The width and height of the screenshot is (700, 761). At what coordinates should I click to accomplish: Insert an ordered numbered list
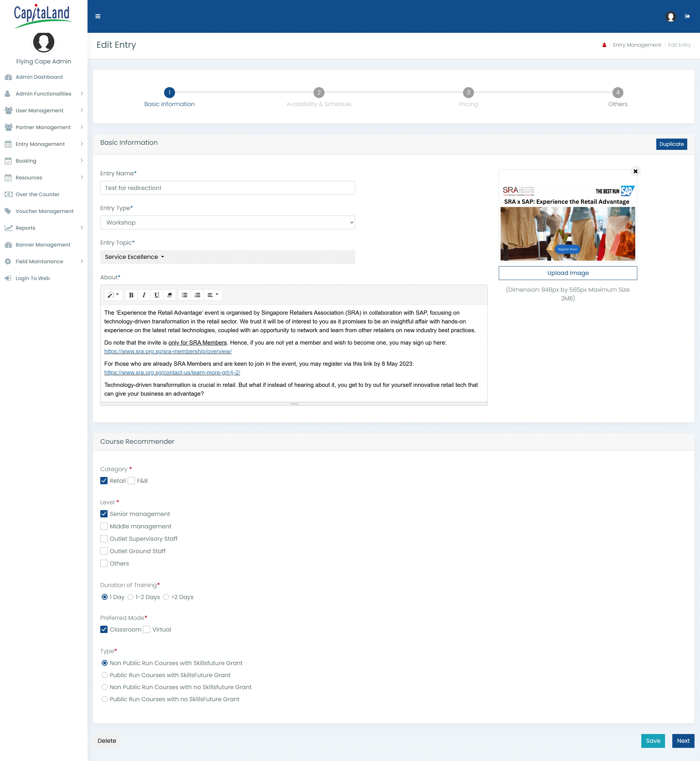197,295
